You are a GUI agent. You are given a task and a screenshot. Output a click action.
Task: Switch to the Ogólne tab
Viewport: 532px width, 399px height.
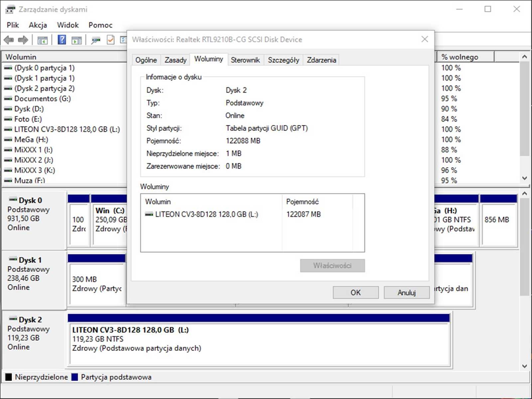[146, 60]
